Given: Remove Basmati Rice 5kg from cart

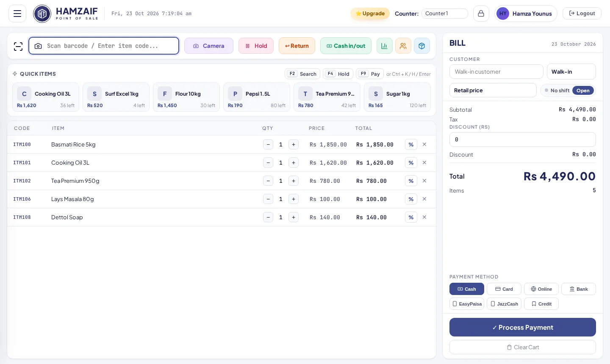Looking at the screenshot, I should point(424,144).
